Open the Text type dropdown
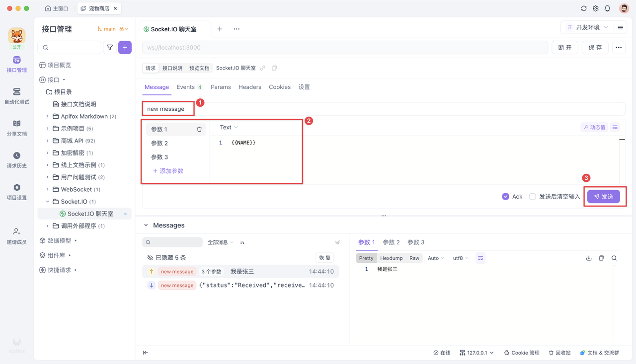636x364 pixels. [229, 128]
